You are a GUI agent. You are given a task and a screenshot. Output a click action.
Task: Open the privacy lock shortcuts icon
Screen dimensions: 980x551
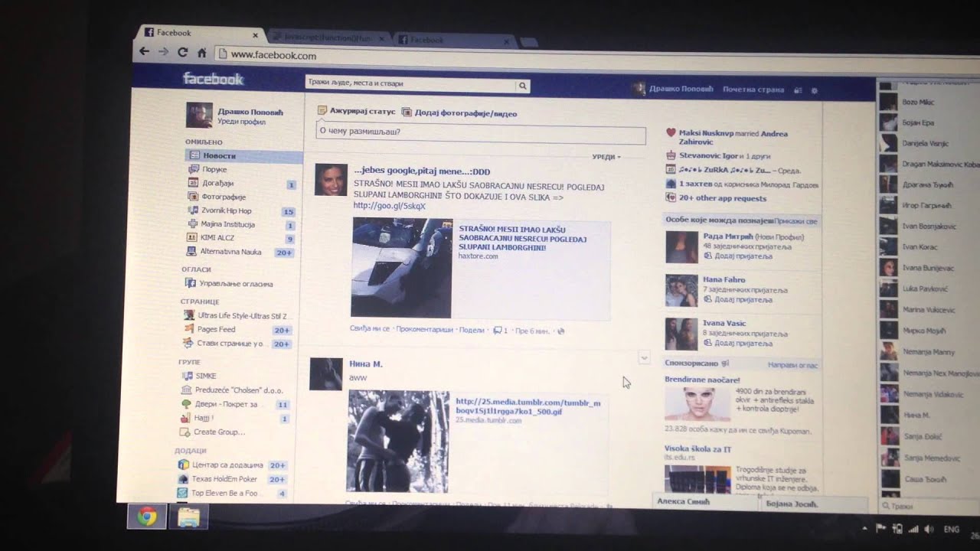(798, 90)
